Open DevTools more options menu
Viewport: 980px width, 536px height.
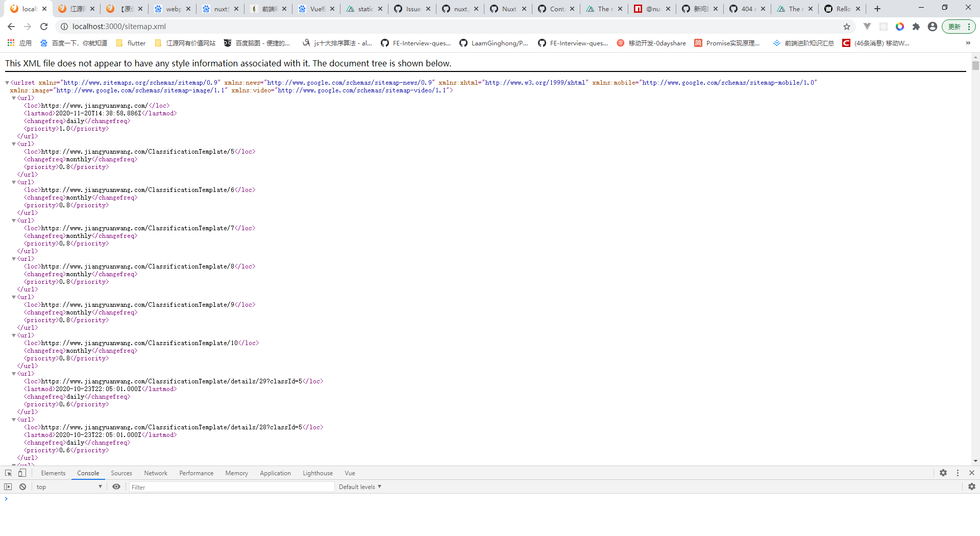(958, 473)
